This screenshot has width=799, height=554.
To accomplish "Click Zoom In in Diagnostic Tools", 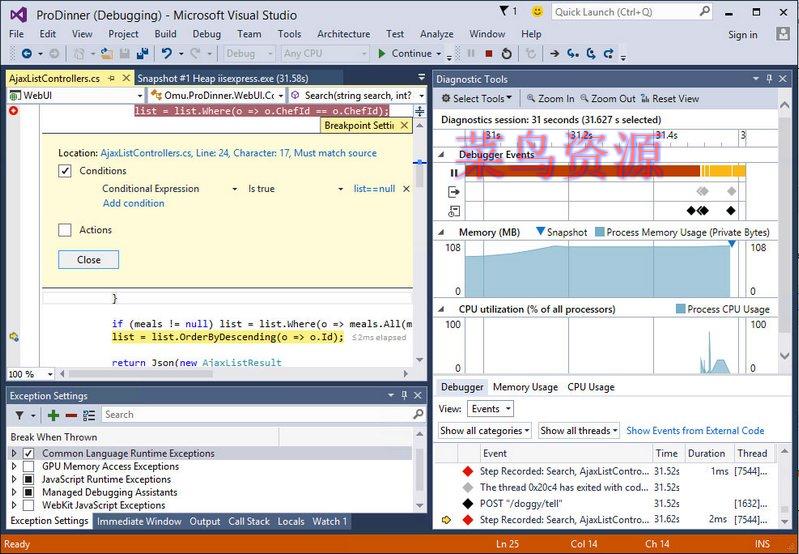I will (x=550, y=98).
